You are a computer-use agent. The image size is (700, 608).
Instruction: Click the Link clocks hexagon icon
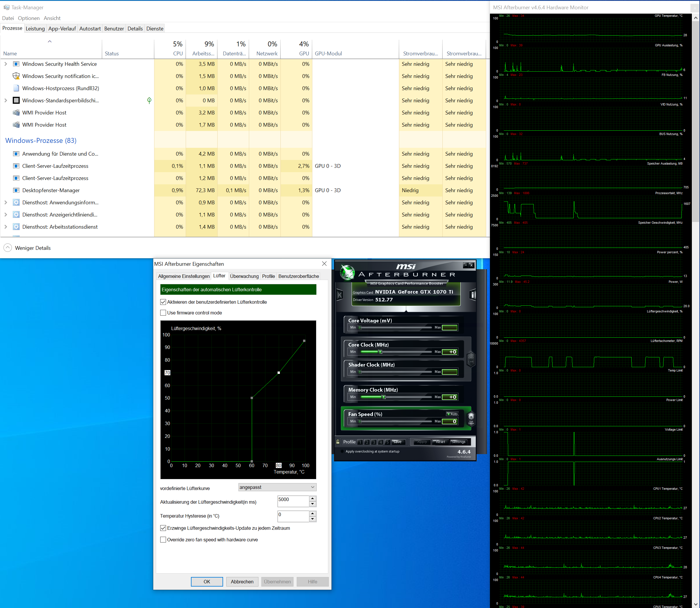[471, 359]
